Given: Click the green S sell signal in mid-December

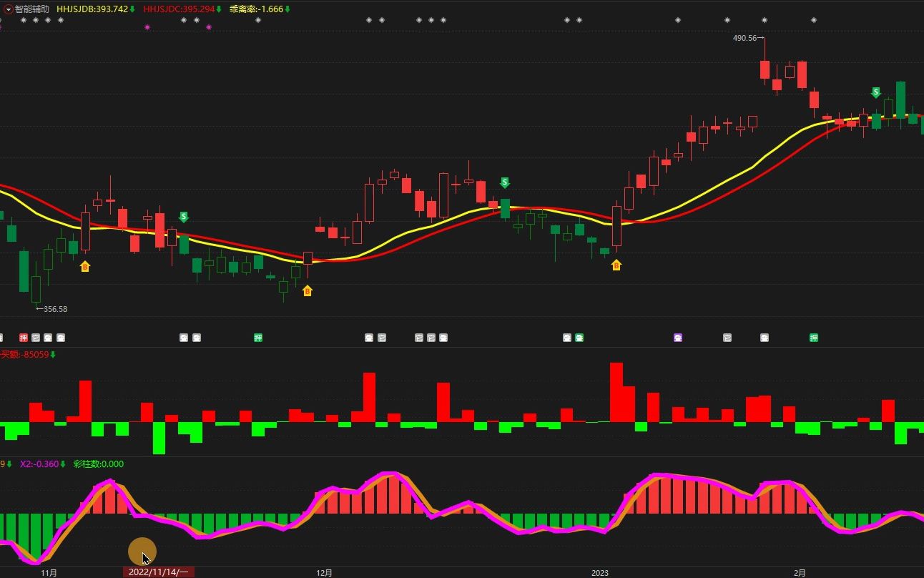Looking at the screenshot, I should pyautogui.click(x=504, y=183).
